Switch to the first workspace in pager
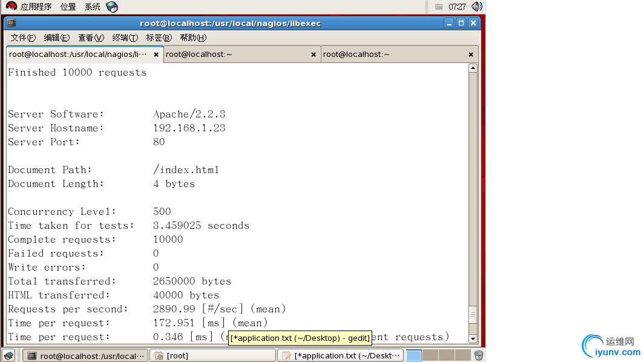The height and width of the screenshot is (362, 644). (x=413, y=355)
